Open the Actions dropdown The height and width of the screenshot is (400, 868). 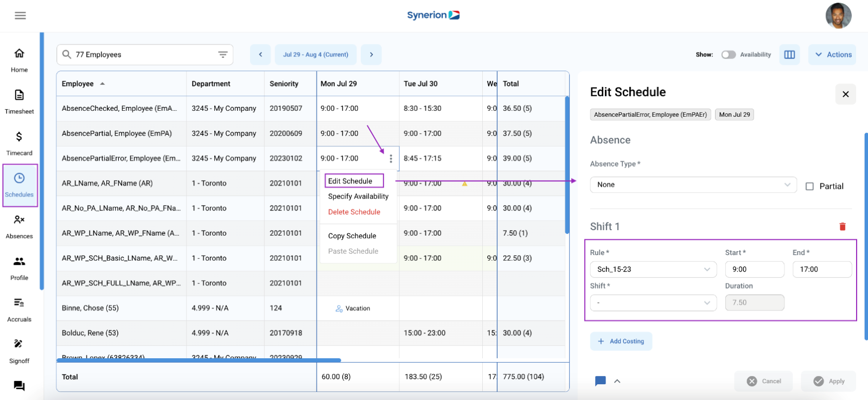(x=832, y=54)
